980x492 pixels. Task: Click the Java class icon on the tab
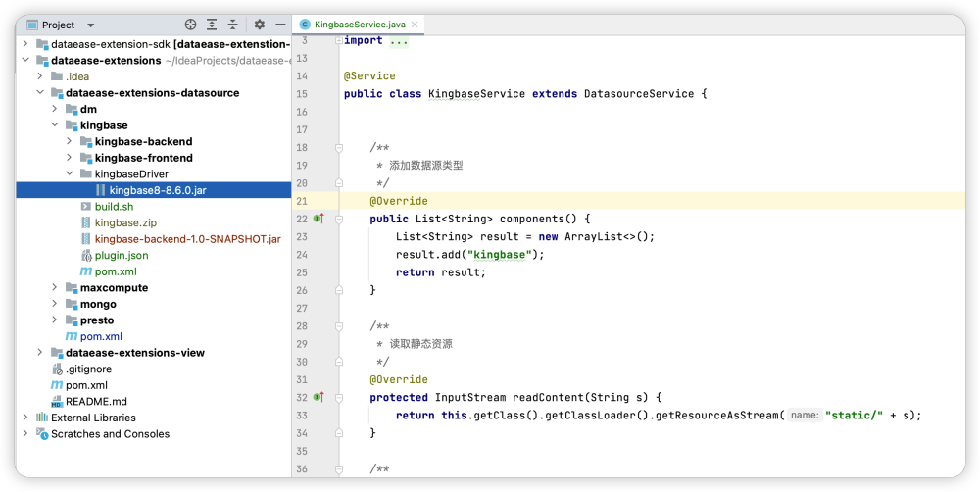tap(305, 25)
